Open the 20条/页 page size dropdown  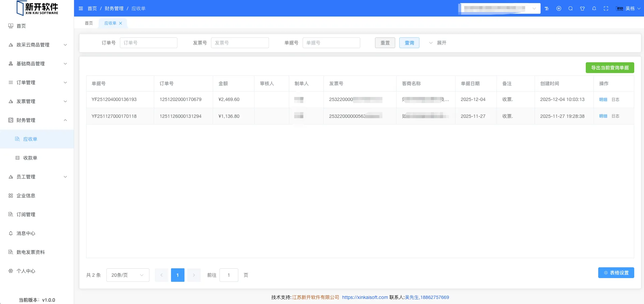(x=128, y=275)
